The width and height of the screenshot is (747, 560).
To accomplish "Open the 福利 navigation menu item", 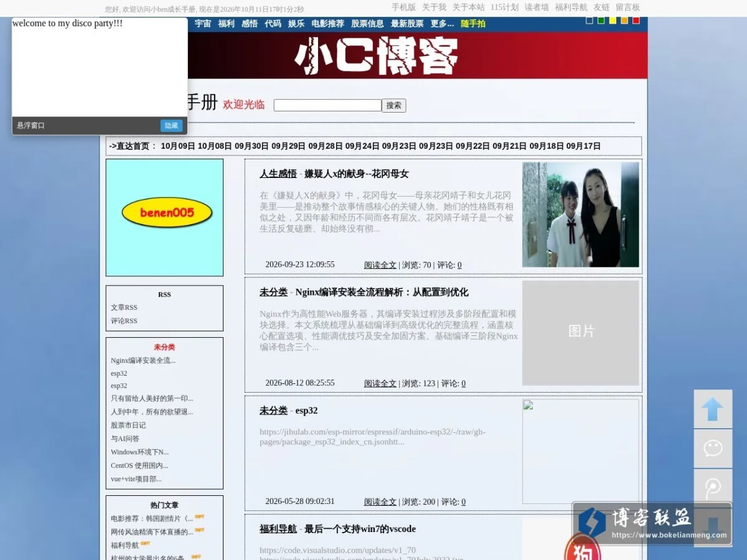I will [x=226, y=24].
